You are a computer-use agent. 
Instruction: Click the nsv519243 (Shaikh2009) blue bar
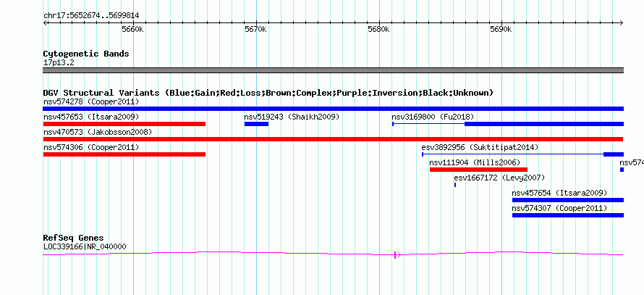pos(256,124)
